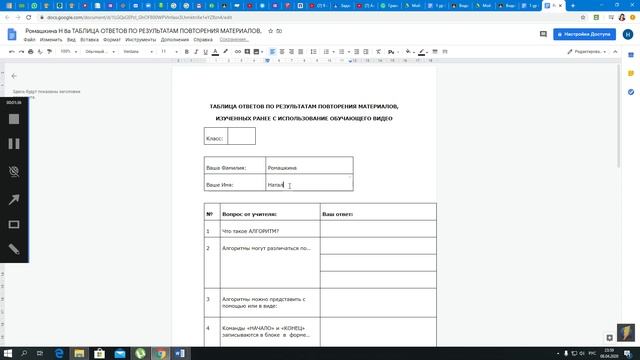
Task: Open the Google Calendar side panel
Action: pos(631,55)
